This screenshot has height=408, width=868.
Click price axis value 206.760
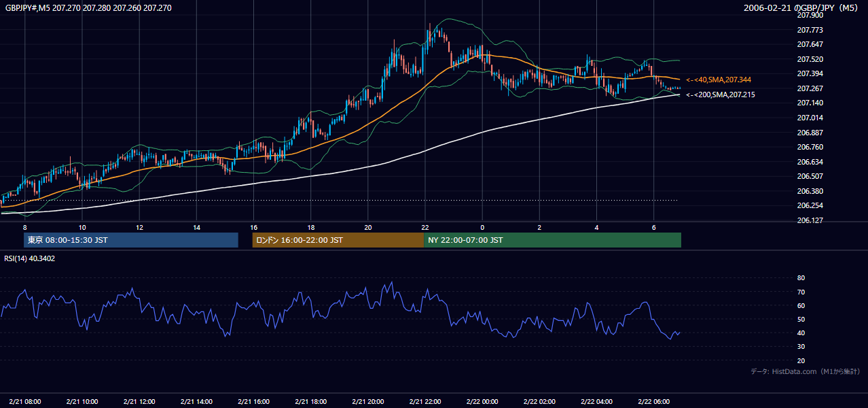pos(810,147)
